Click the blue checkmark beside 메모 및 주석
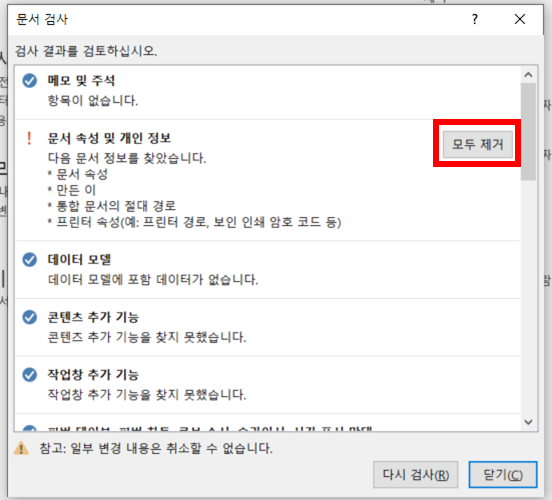This screenshot has width=552, height=500. [30, 81]
